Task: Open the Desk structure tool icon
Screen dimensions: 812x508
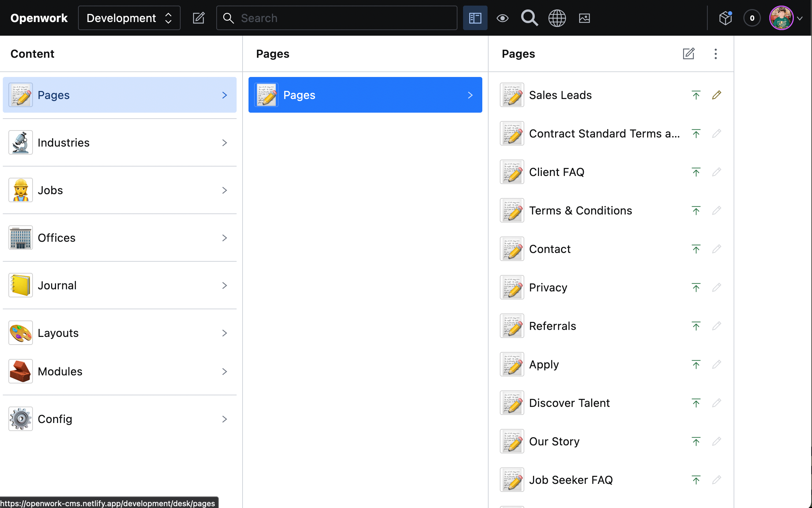Action: point(475,18)
